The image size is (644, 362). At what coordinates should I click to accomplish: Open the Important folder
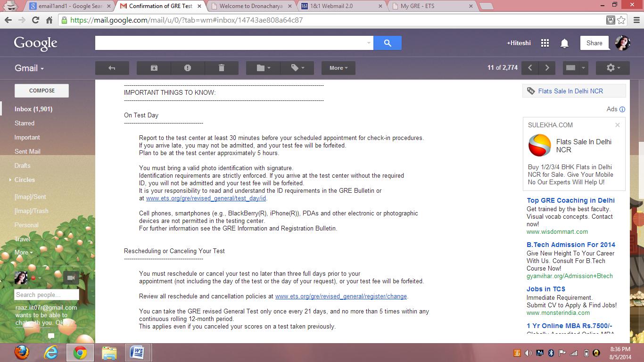click(x=27, y=137)
